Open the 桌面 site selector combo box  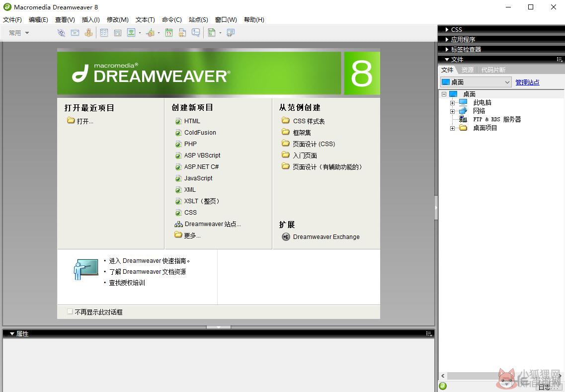(x=476, y=82)
